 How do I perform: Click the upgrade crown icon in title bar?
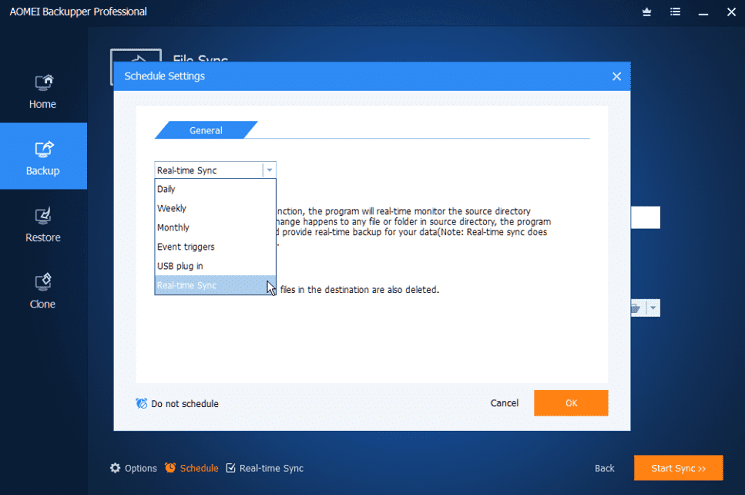click(x=647, y=12)
